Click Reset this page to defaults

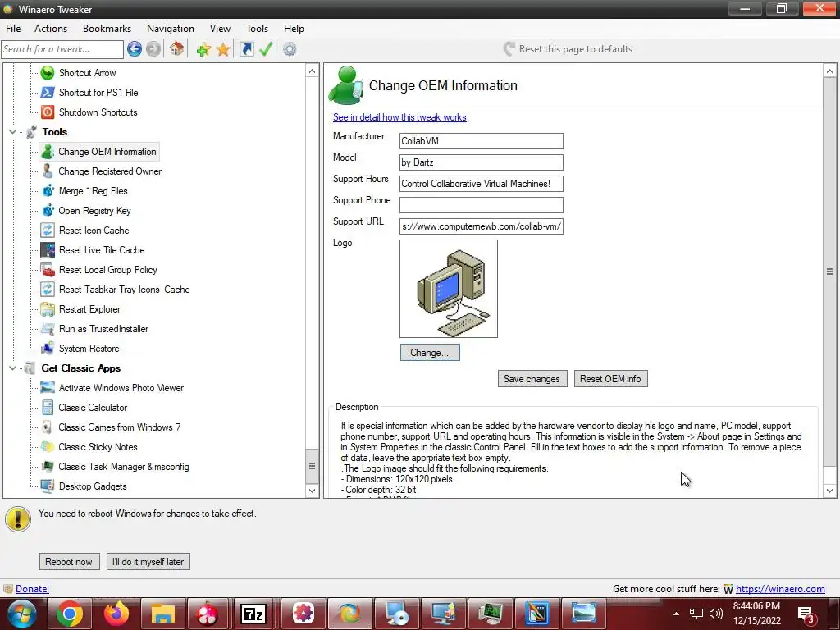pyautogui.click(x=568, y=49)
